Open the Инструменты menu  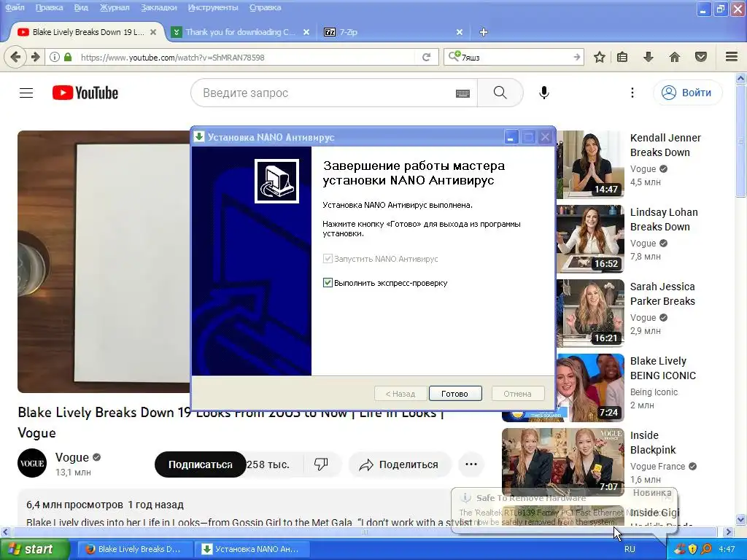213,7
